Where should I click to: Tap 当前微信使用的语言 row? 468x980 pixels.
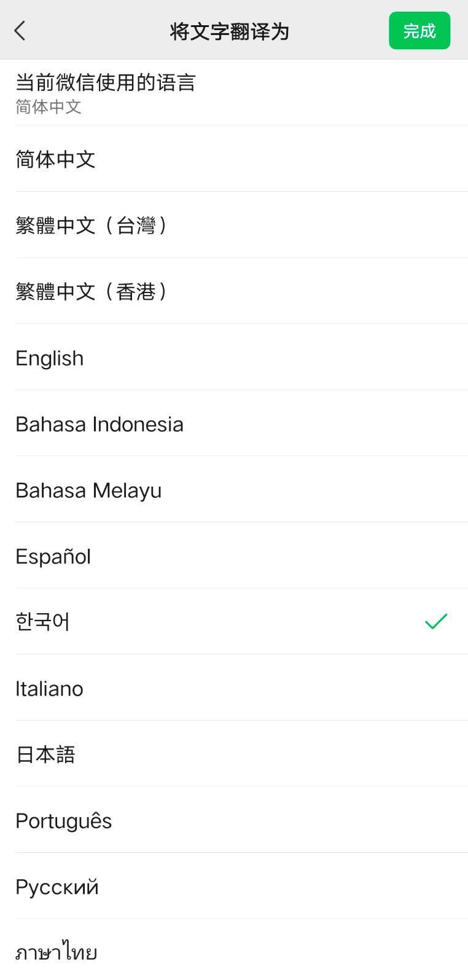tap(106, 82)
